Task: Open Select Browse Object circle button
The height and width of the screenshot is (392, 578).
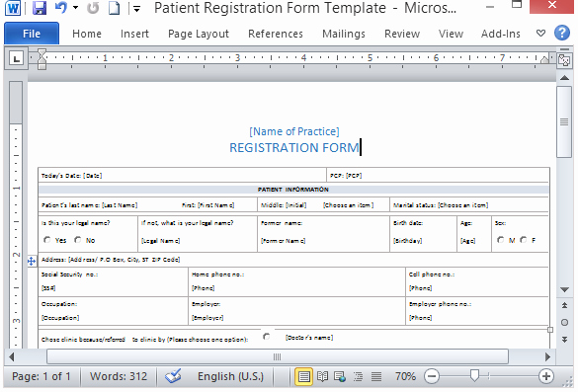Action: [x=564, y=323]
